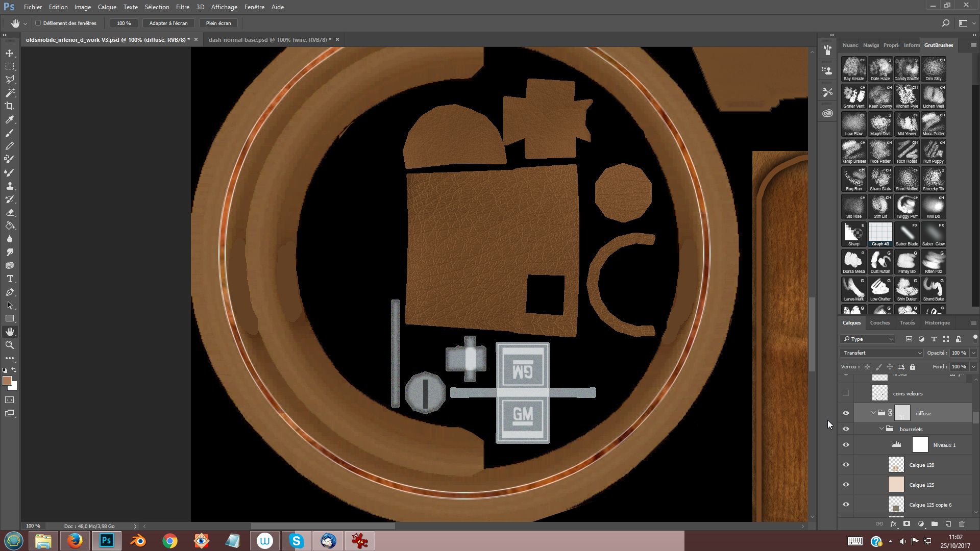Select the Clone Stamp tool
This screenshot has width=980, height=551.
tap(10, 186)
